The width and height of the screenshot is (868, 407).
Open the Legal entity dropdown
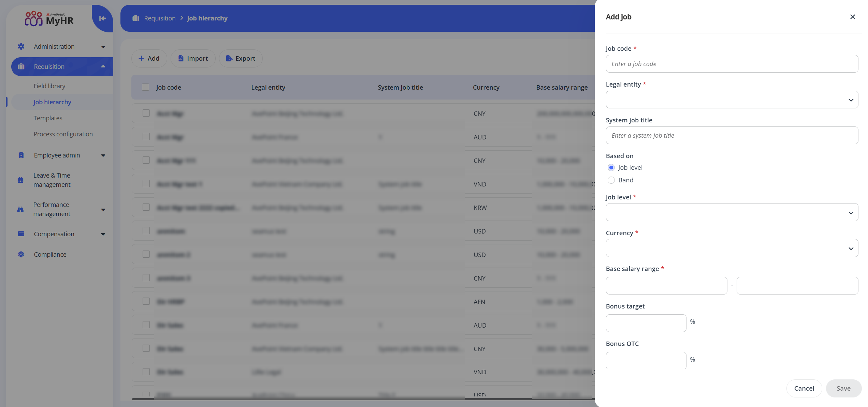coord(732,100)
